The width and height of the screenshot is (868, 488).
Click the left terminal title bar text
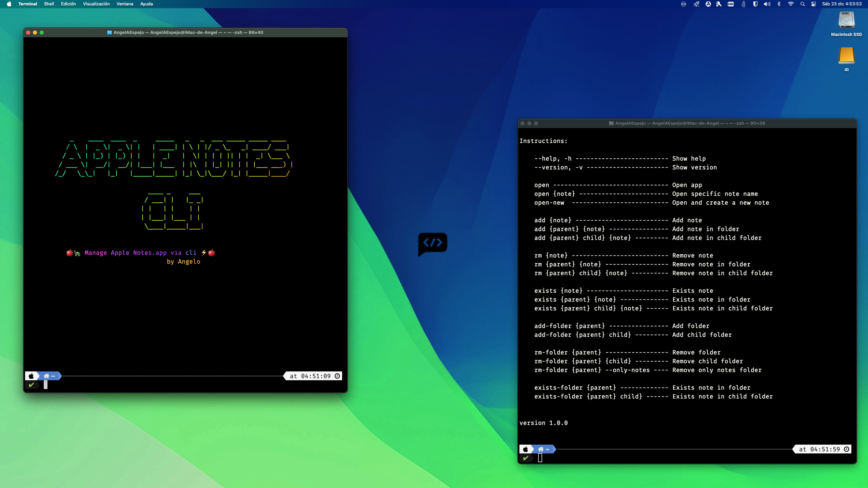[x=188, y=33]
